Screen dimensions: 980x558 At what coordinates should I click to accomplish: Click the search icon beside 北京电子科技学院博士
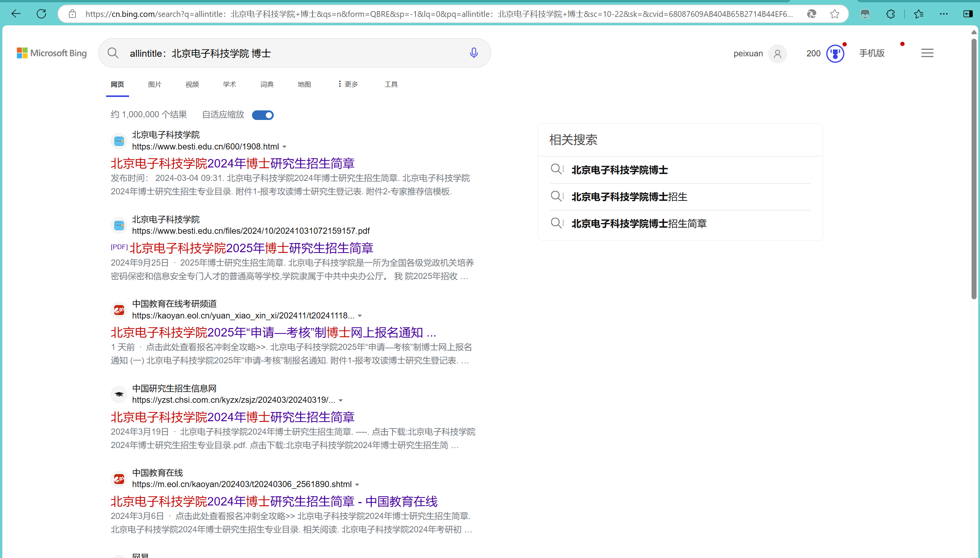(557, 169)
